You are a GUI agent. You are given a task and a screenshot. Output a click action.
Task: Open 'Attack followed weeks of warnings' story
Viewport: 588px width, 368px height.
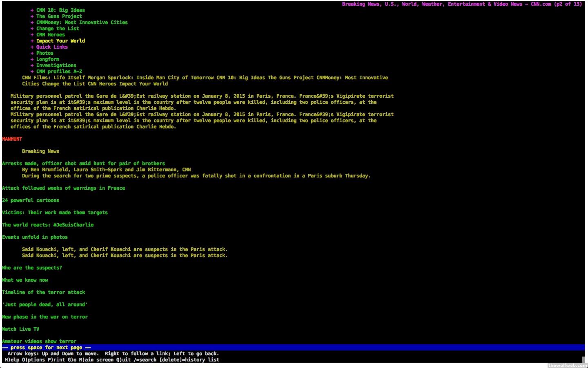click(63, 188)
